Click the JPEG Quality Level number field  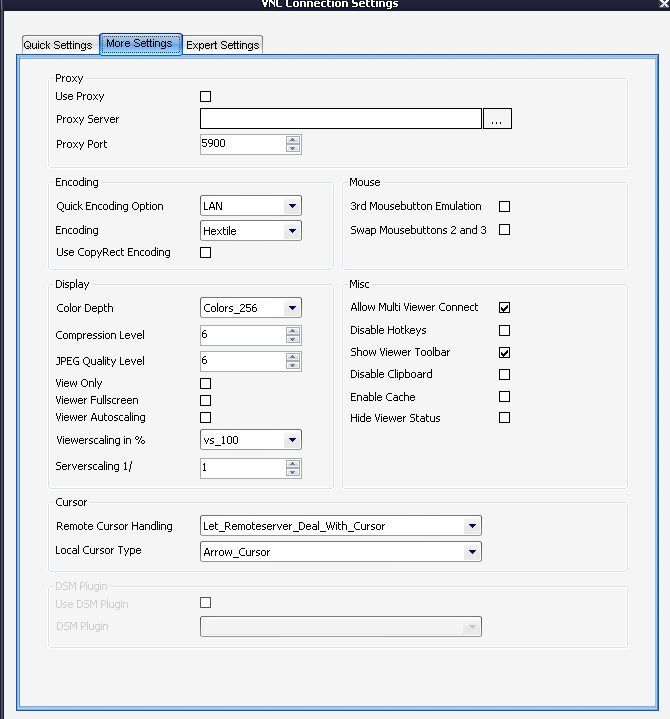coord(242,361)
